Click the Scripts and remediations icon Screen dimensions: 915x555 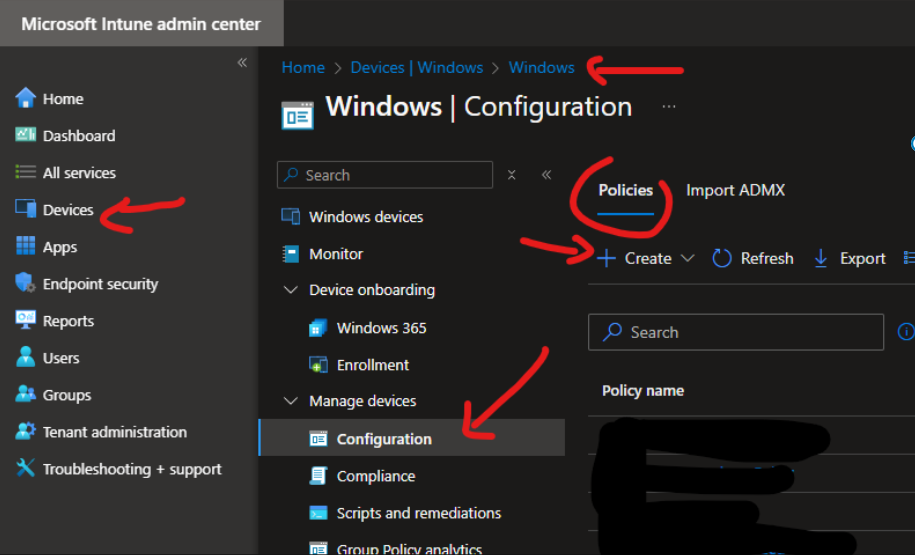[318, 513]
